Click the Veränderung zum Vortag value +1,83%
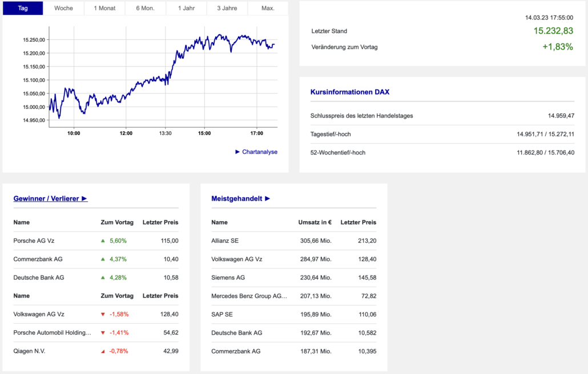The image size is (588, 374). [x=558, y=47]
